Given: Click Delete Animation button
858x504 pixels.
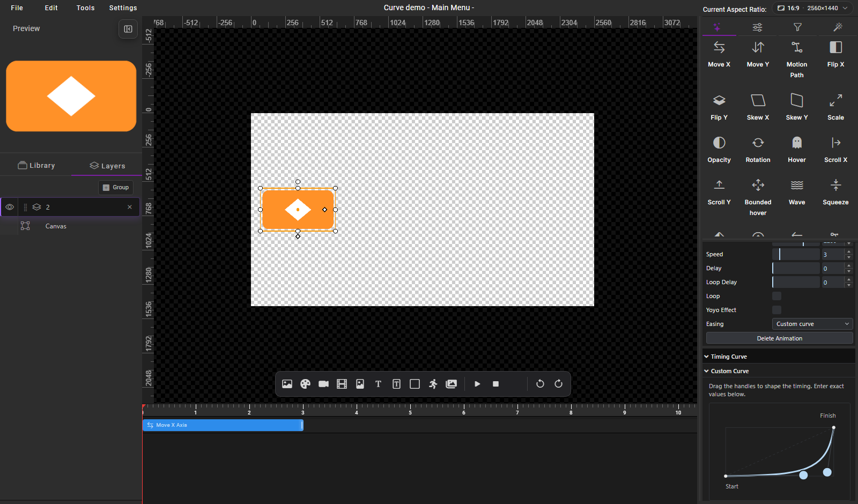Looking at the screenshot, I should coord(779,338).
